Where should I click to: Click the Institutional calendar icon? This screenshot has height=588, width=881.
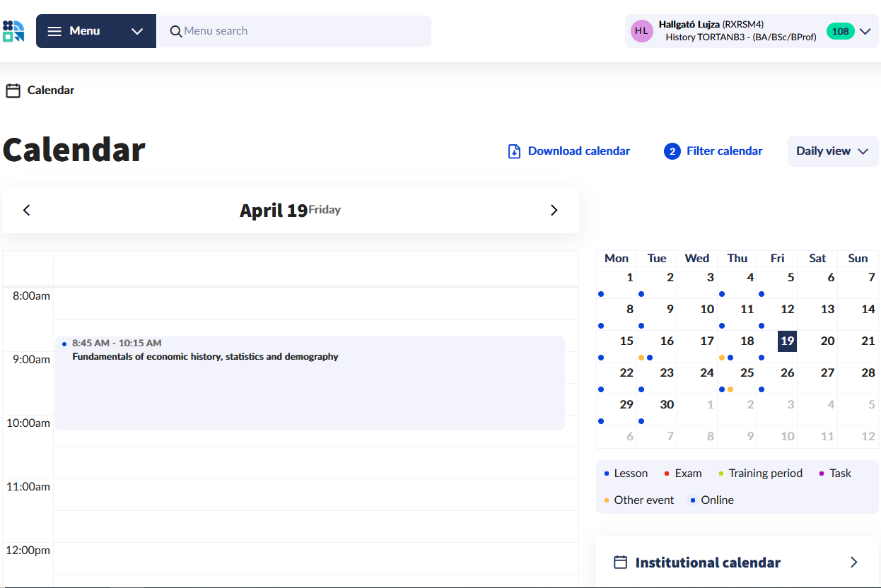pos(620,563)
